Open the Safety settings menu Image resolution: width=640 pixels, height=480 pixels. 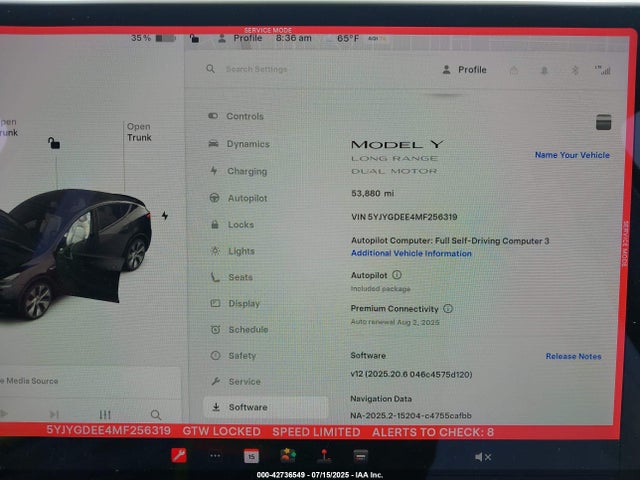(x=233, y=356)
